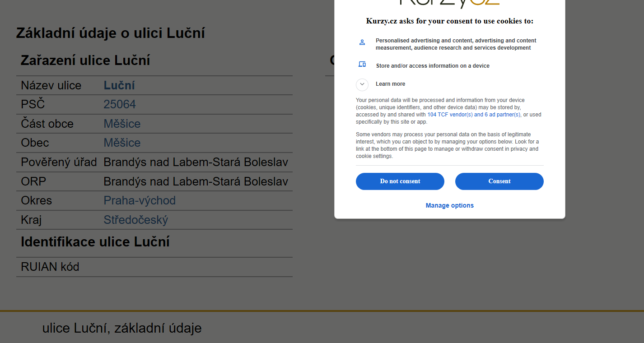
Task: Click footer text ulice Luční, základní údaje
Action: (122, 328)
